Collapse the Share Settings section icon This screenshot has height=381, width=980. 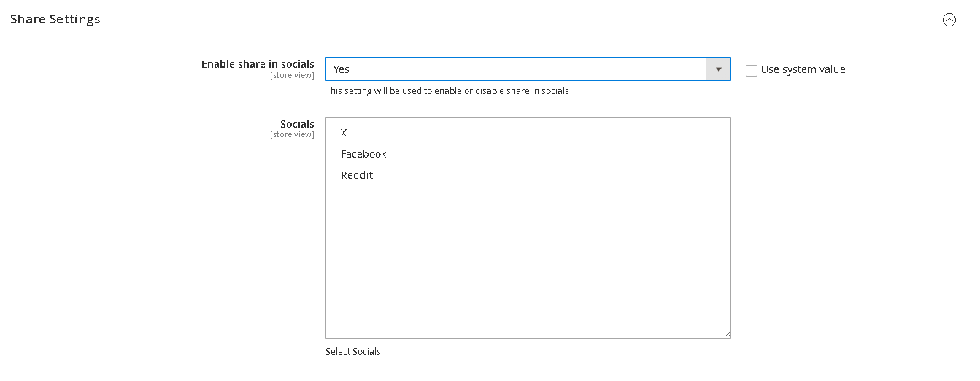click(x=949, y=20)
